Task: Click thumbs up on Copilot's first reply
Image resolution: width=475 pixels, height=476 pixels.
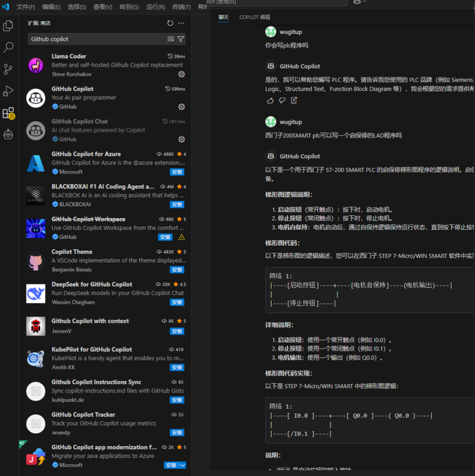Action: click(x=270, y=100)
